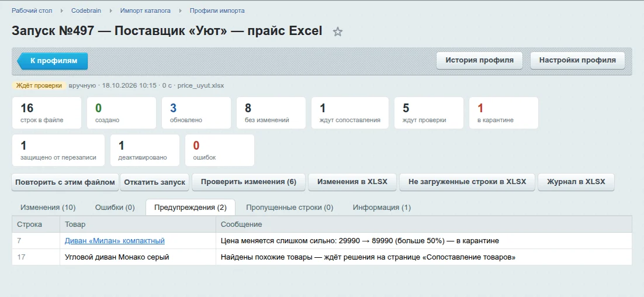Click Откатить запуск button

coord(154,182)
